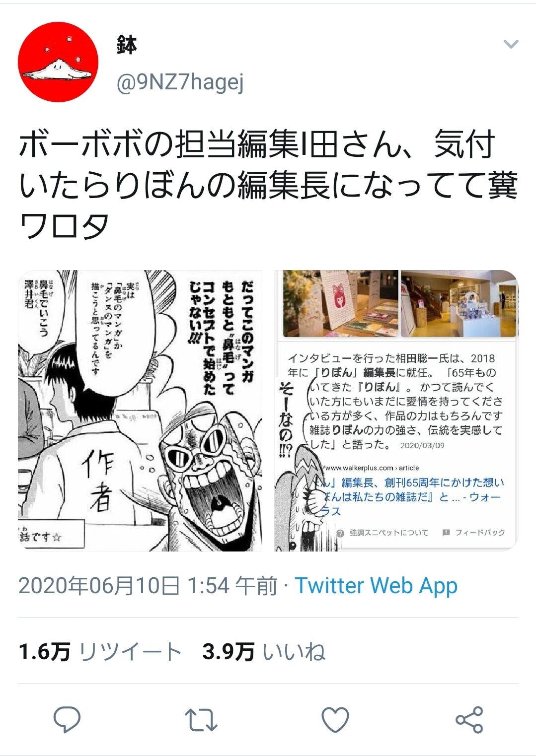Screen dimensions: 536x756
Task: Click 強調スニペットについて in the screenshot
Action: point(383,533)
